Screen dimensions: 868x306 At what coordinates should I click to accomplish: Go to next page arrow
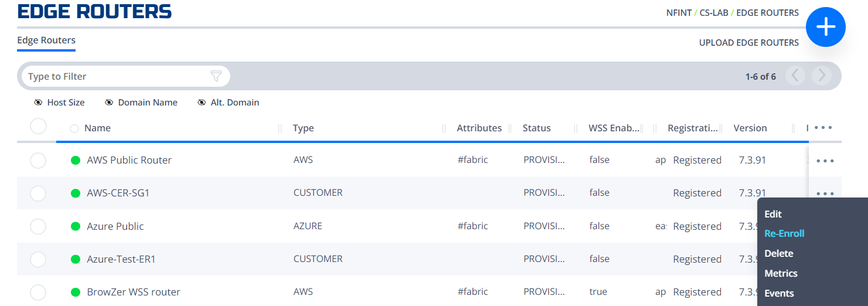pos(822,76)
